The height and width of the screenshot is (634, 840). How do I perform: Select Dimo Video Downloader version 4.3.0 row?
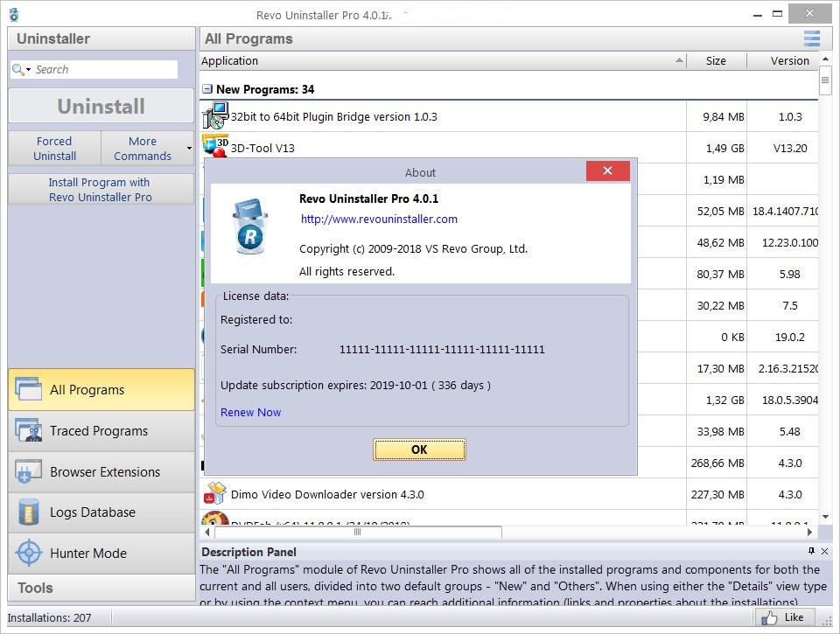(509, 494)
